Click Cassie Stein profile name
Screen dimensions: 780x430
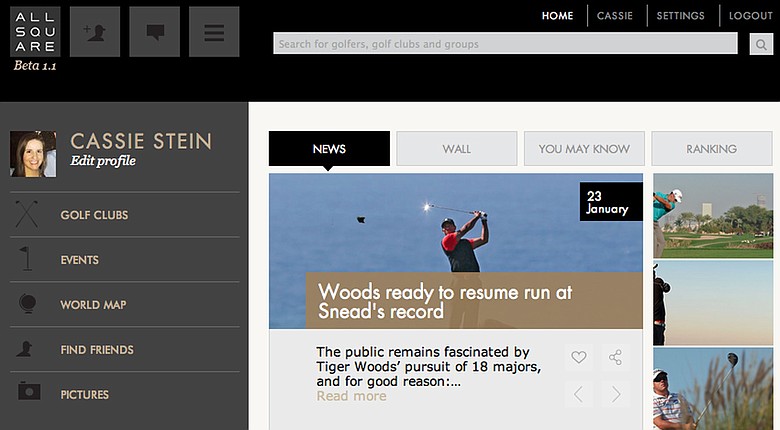[141, 141]
